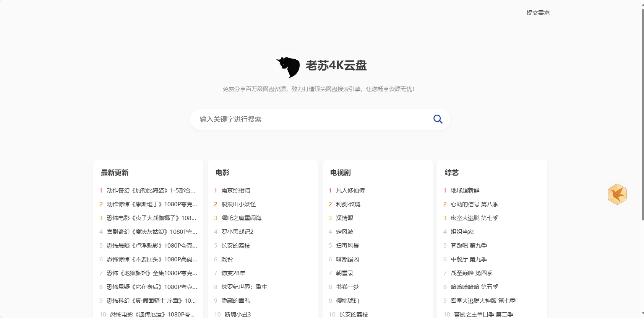Select movie 戏台
This screenshot has width=644, height=318.
tap(227, 259)
